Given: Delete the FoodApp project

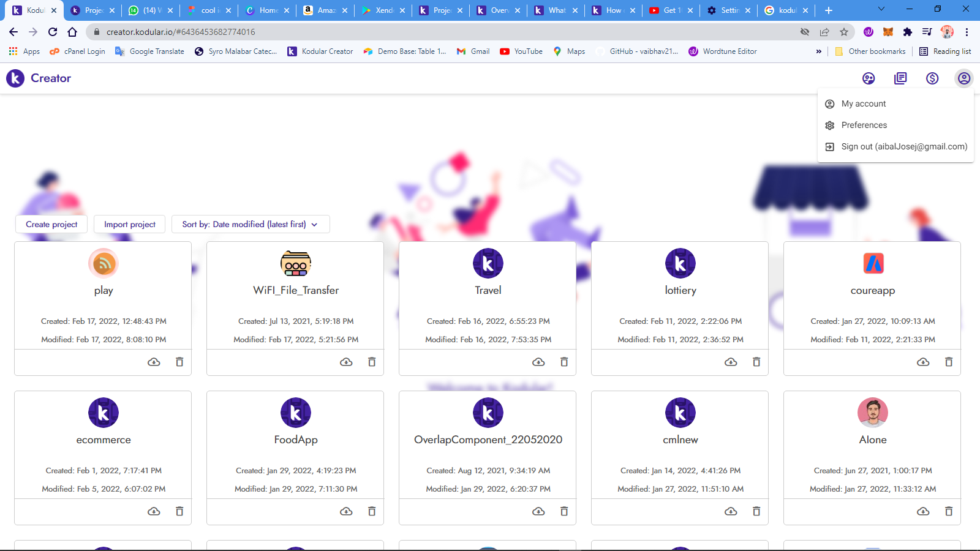Looking at the screenshot, I should pyautogui.click(x=372, y=511).
